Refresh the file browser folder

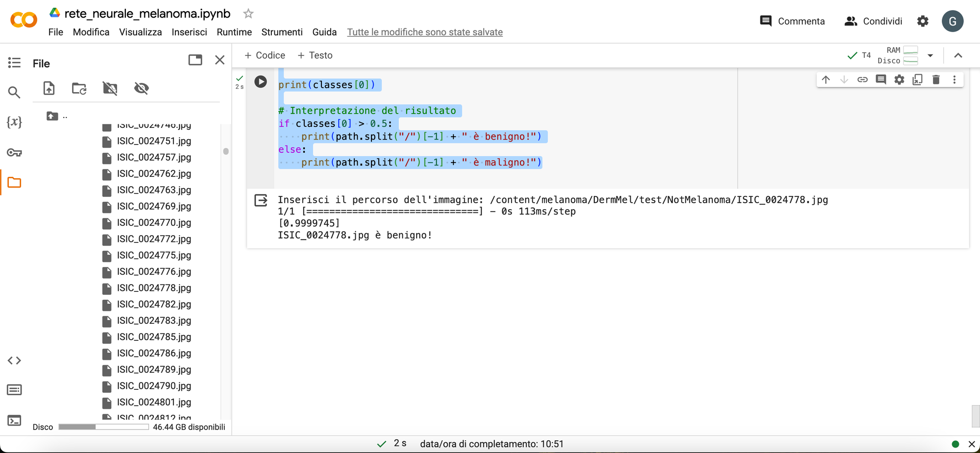pyautogui.click(x=79, y=88)
